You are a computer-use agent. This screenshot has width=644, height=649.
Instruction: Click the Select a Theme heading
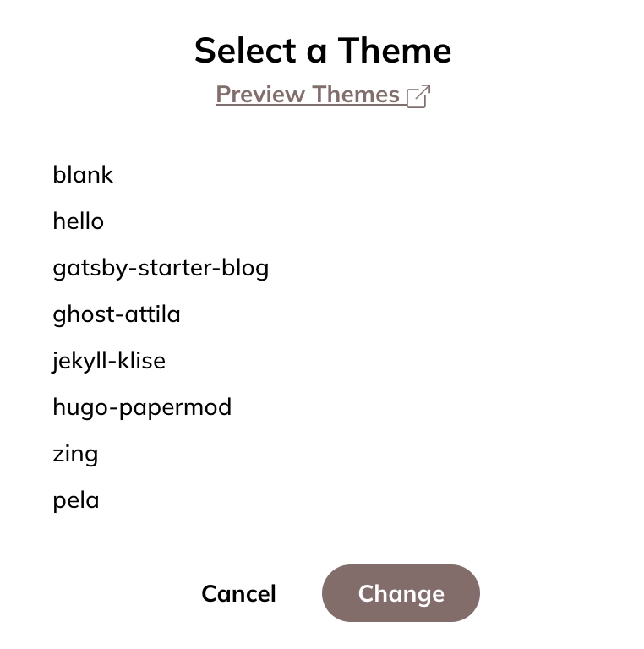point(323,51)
